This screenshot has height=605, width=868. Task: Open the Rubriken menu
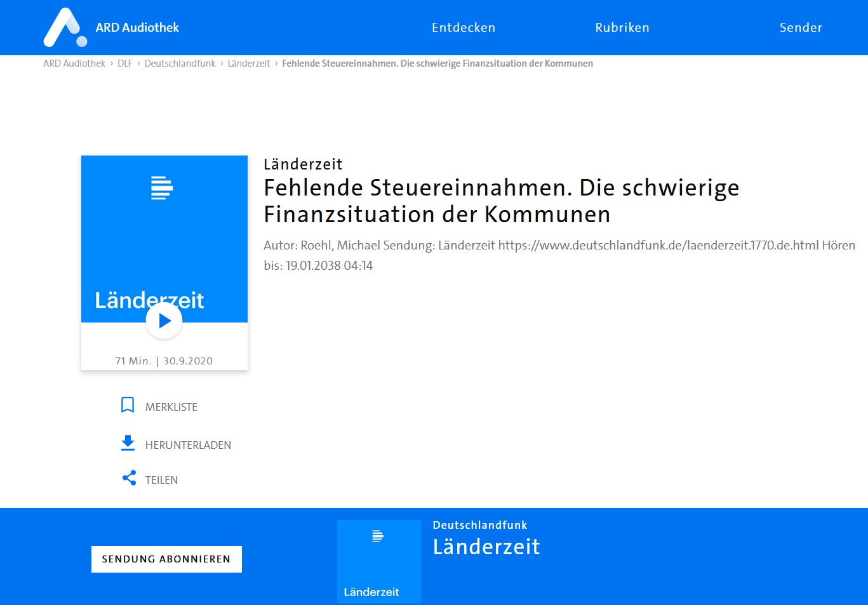[x=622, y=27]
